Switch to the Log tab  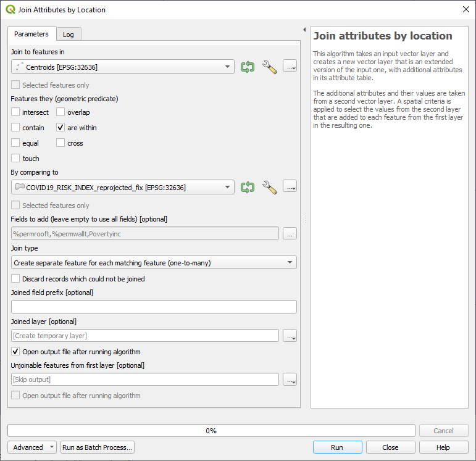pyautogui.click(x=68, y=35)
